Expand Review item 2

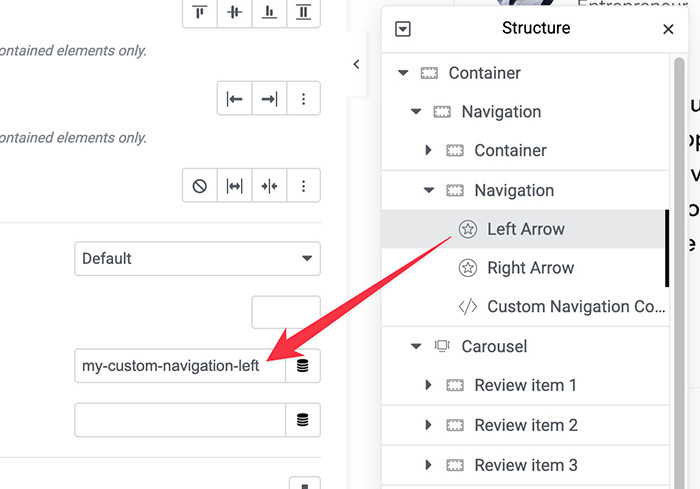429,425
